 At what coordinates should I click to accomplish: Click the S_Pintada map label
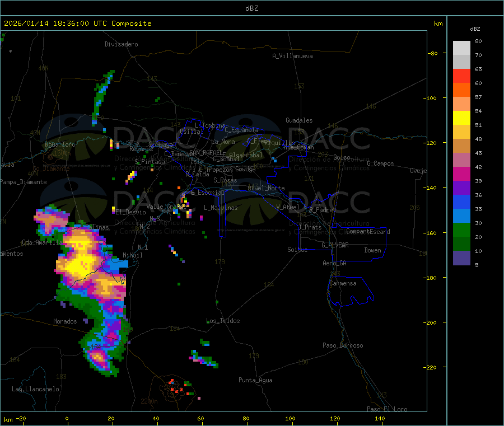coord(150,162)
